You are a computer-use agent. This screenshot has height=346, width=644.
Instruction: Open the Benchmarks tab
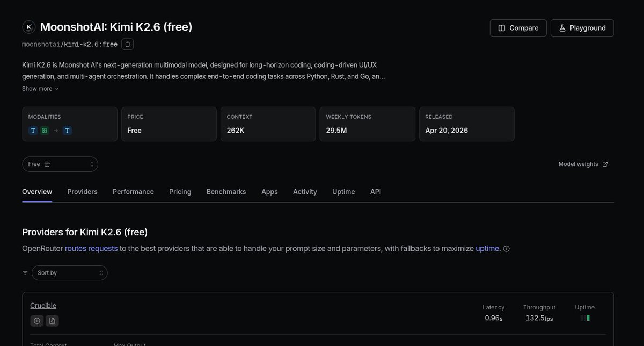(x=226, y=192)
